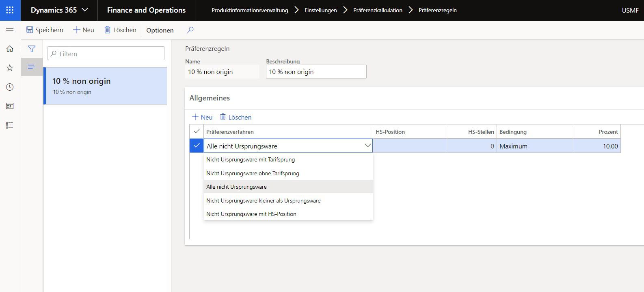Screen dimensions: 644x292
Task: Collapse the Präferenzverfahren dropdown arrow
Action: point(367,146)
